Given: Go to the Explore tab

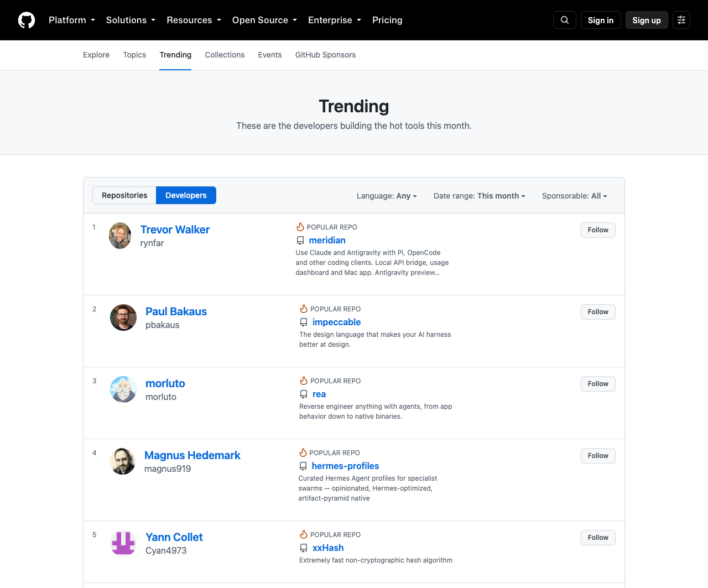Looking at the screenshot, I should 96,55.
